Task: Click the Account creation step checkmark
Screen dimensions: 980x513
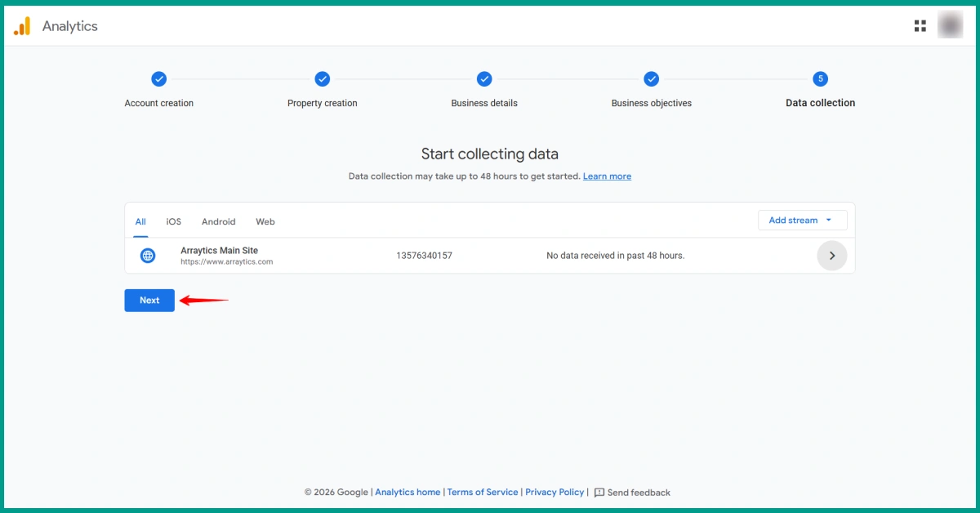Action: (159, 79)
